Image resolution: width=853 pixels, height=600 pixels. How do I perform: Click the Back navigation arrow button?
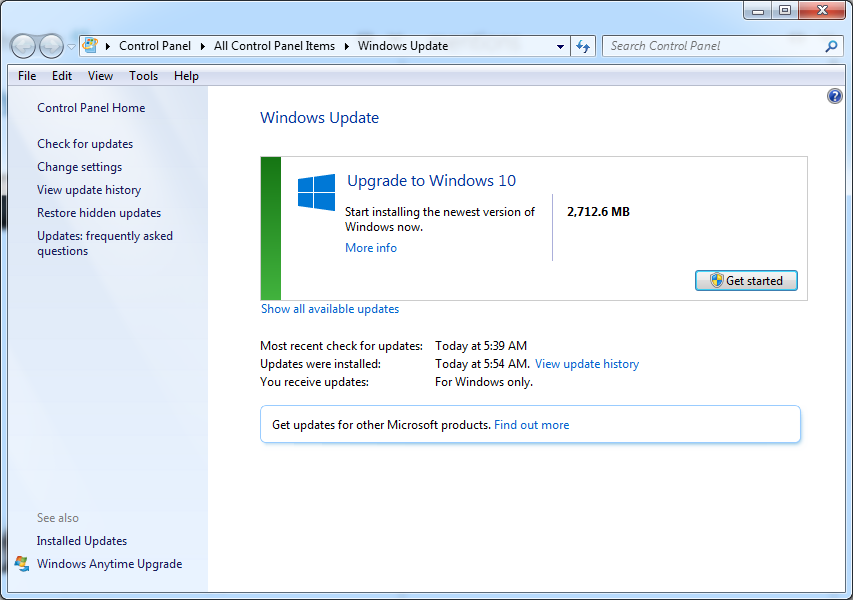coord(23,46)
